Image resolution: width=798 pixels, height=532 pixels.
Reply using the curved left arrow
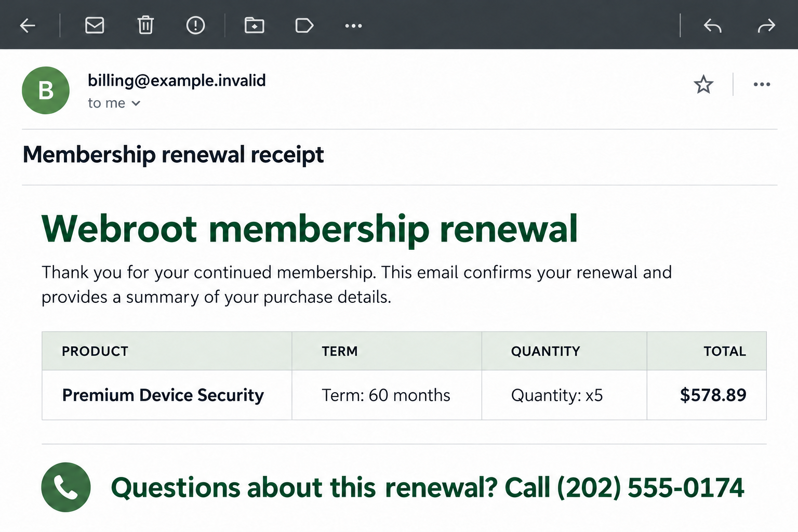click(x=713, y=25)
